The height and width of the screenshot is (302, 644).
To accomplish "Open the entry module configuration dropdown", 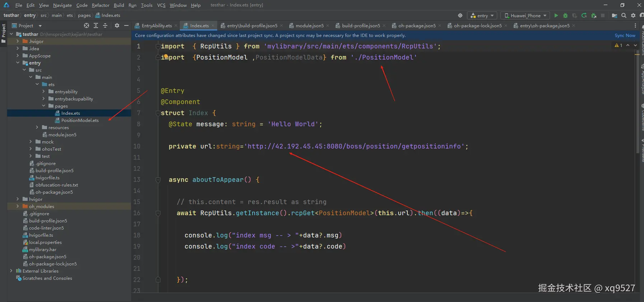I will (482, 15).
